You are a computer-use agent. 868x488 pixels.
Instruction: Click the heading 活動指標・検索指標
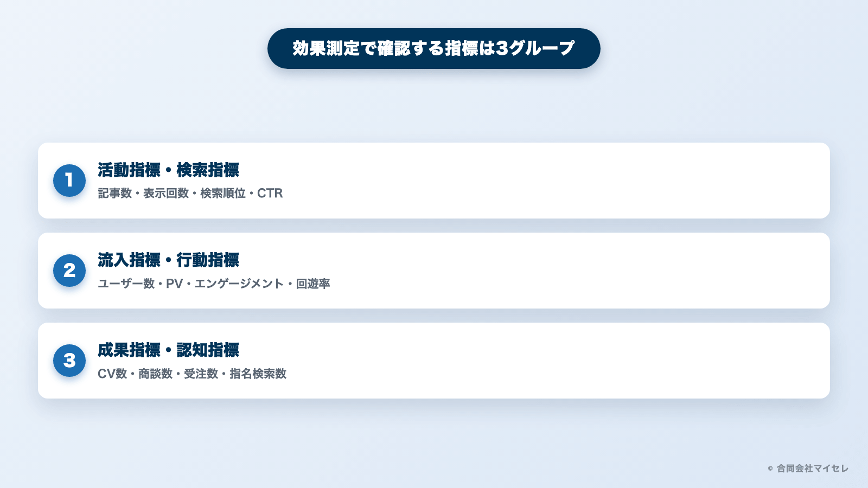[168, 170]
